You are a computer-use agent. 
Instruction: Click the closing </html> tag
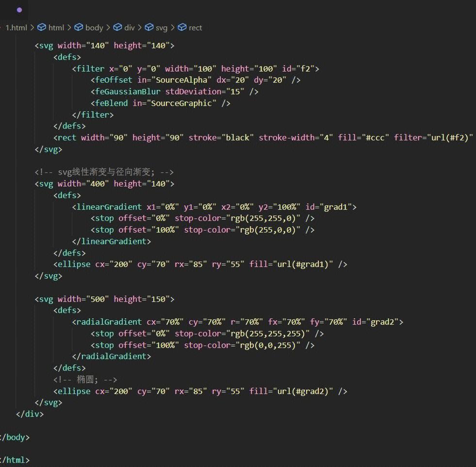coord(15,460)
